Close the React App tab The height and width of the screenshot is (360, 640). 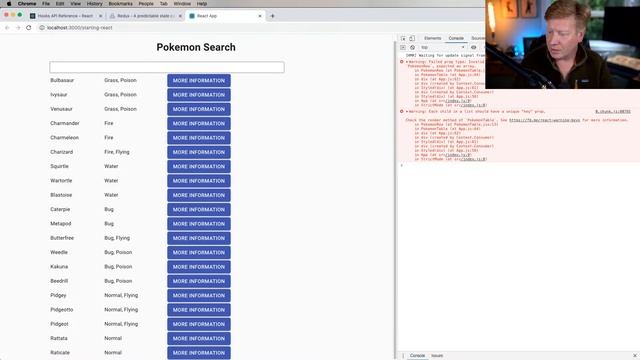260,16
